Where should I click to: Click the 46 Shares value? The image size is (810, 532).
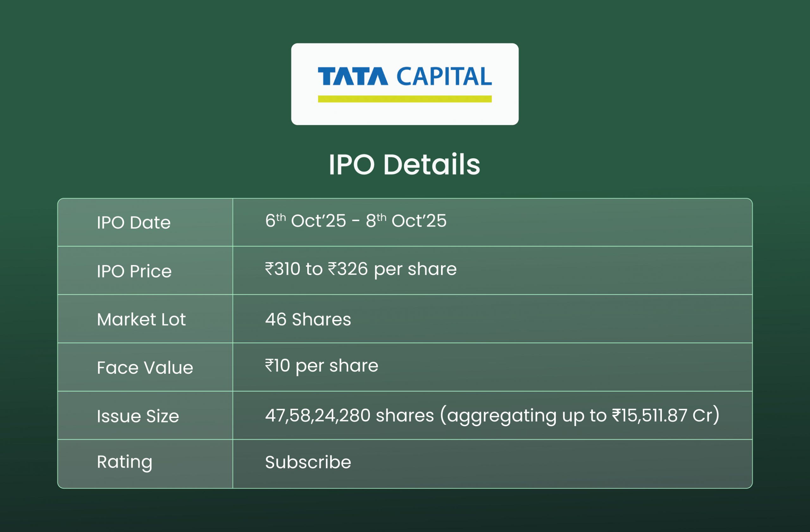pyautogui.click(x=308, y=319)
